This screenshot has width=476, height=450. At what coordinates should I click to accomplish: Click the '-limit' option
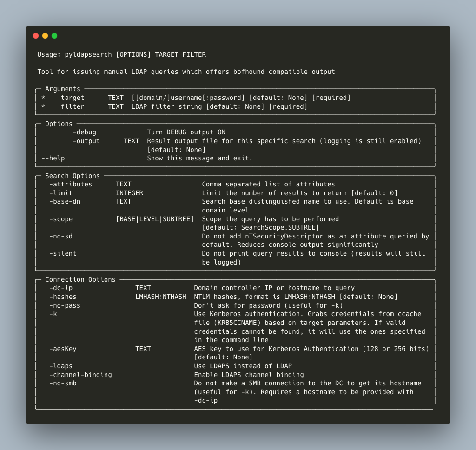(61, 193)
